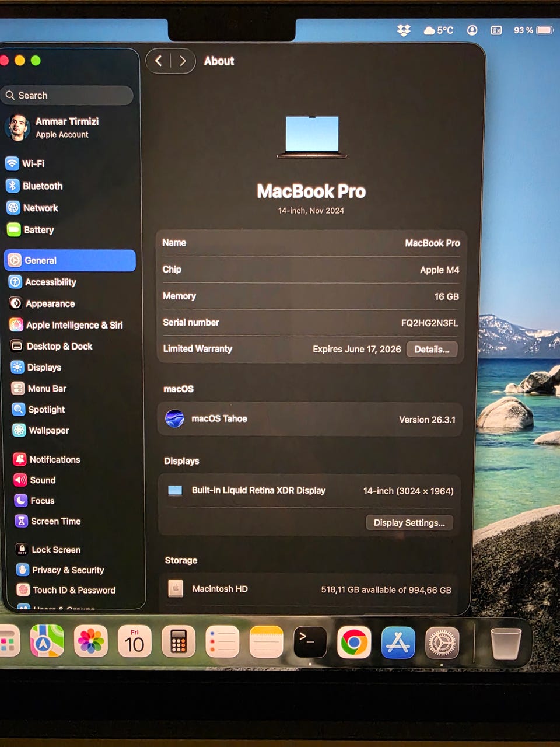Open Notifications settings
The image size is (560, 747).
click(47, 459)
